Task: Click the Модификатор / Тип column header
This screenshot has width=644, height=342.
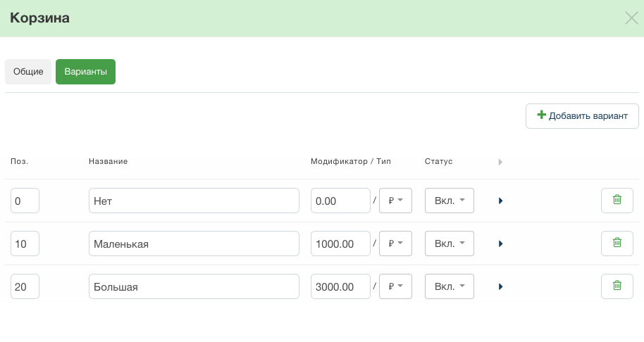Action: tap(351, 162)
